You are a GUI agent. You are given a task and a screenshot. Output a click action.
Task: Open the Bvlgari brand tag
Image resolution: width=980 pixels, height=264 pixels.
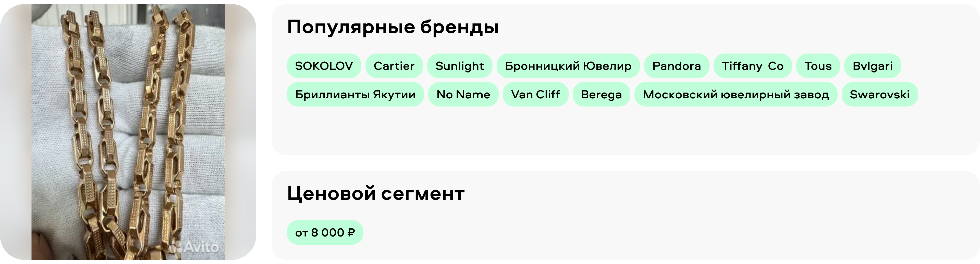click(x=872, y=66)
